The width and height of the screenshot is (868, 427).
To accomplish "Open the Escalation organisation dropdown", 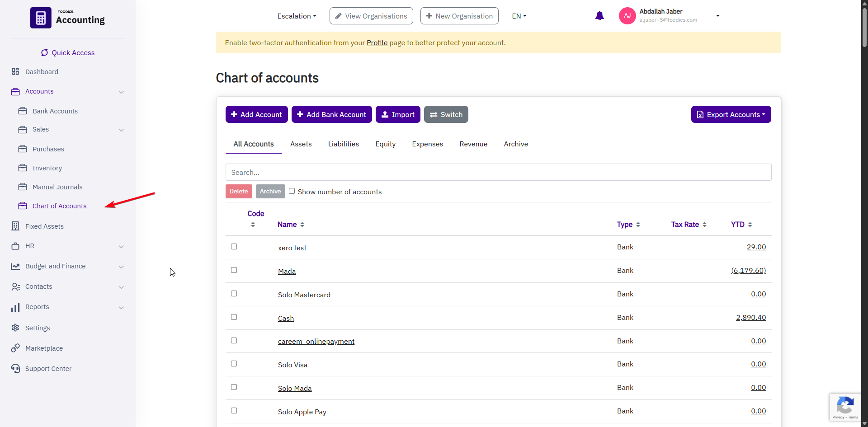I will [x=297, y=16].
